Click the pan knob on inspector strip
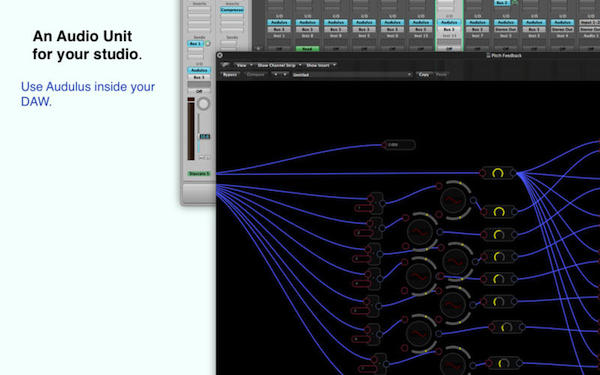 [204, 104]
